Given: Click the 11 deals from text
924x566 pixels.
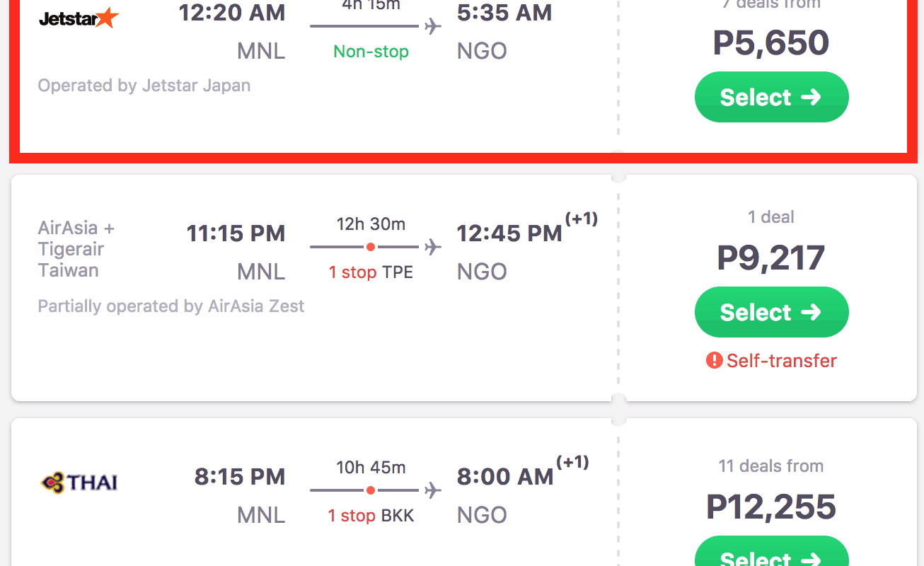Looking at the screenshot, I should click(x=771, y=466).
